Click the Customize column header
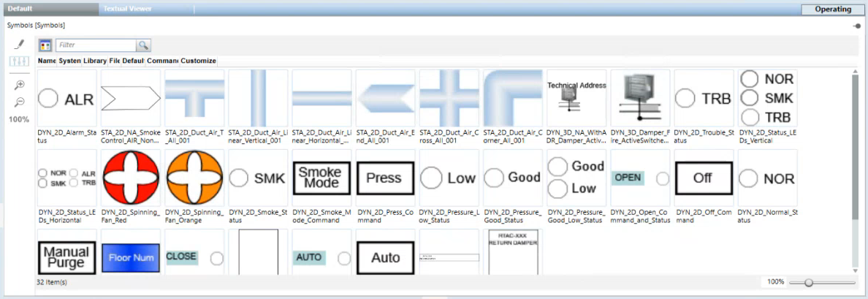The width and height of the screenshot is (868, 299). 198,61
